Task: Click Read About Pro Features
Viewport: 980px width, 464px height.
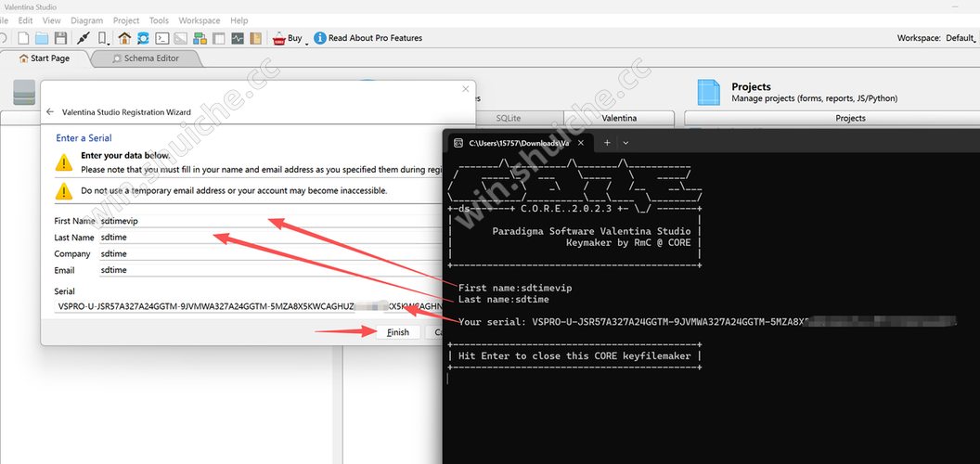Action: pos(374,38)
